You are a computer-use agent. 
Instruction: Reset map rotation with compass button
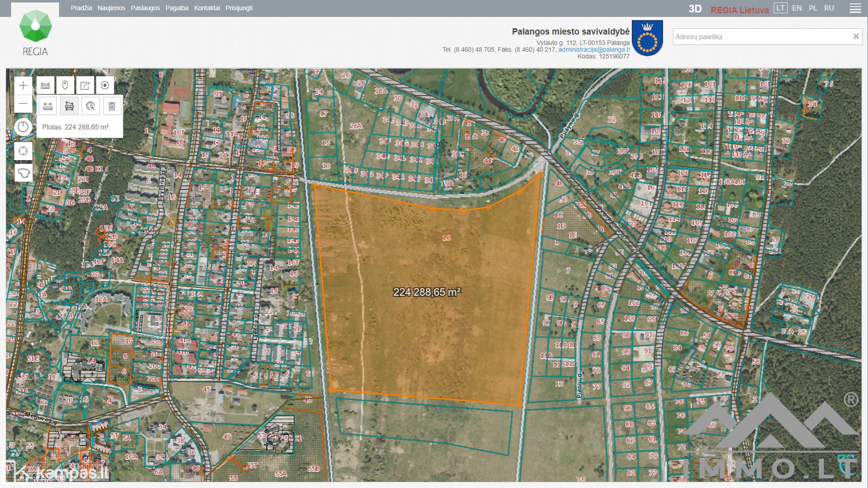(23, 127)
